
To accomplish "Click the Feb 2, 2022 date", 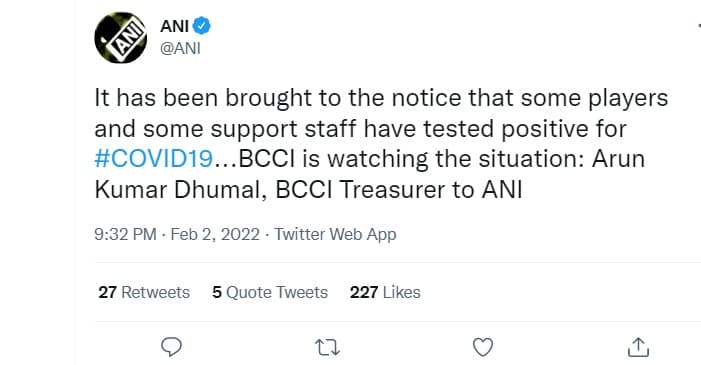I will pyautogui.click(x=215, y=234).
